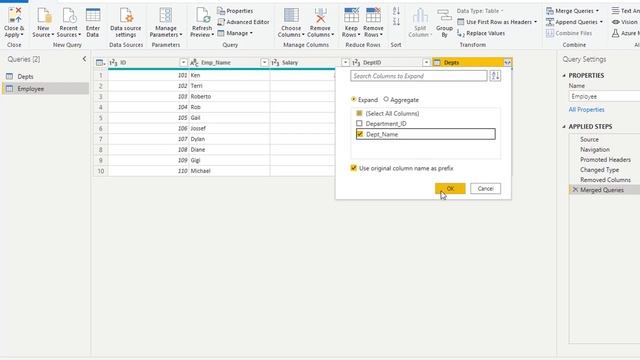Check the Department_ID checkbox

(359, 123)
